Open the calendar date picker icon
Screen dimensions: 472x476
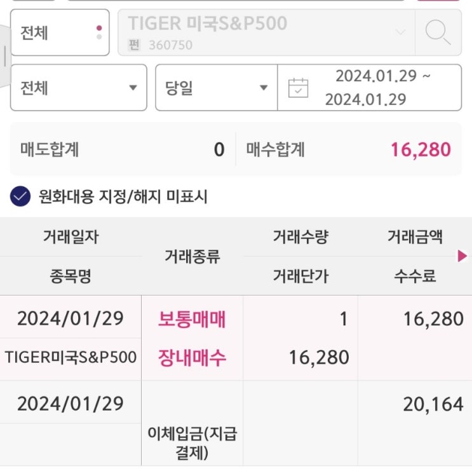(298, 88)
